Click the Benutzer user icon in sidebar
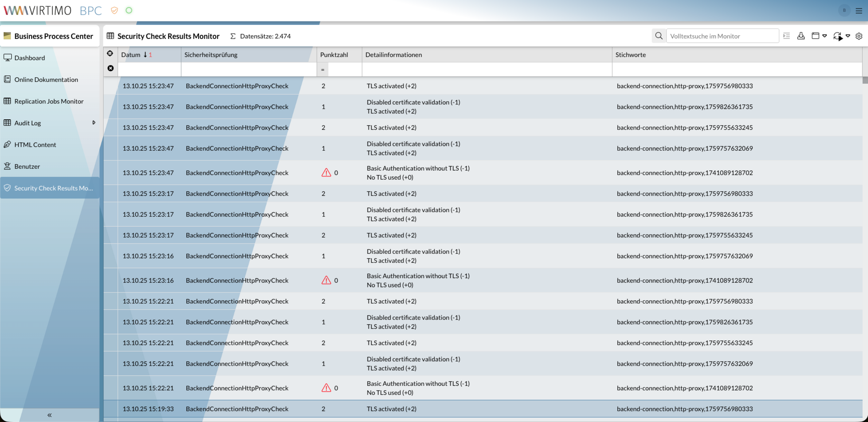 [x=7, y=166]
